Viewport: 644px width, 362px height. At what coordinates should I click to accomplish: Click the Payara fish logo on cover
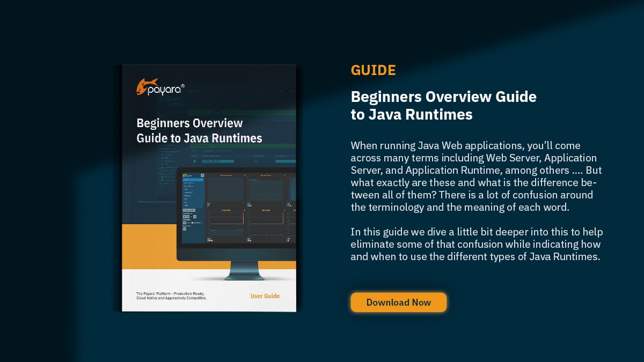(147, 86)
